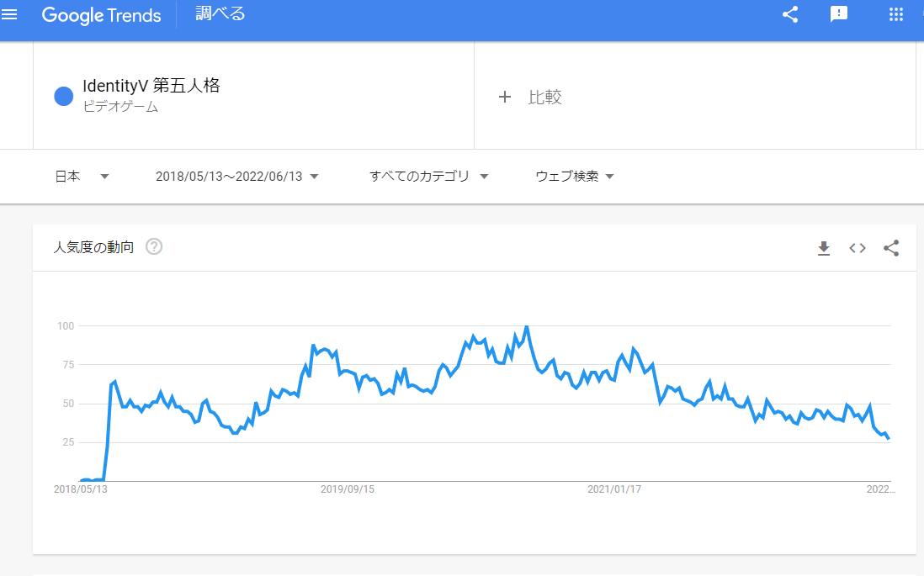Click help icon beside 人気度の動向
The width and height of the screenshot is (924, 576).
(154, 247)
